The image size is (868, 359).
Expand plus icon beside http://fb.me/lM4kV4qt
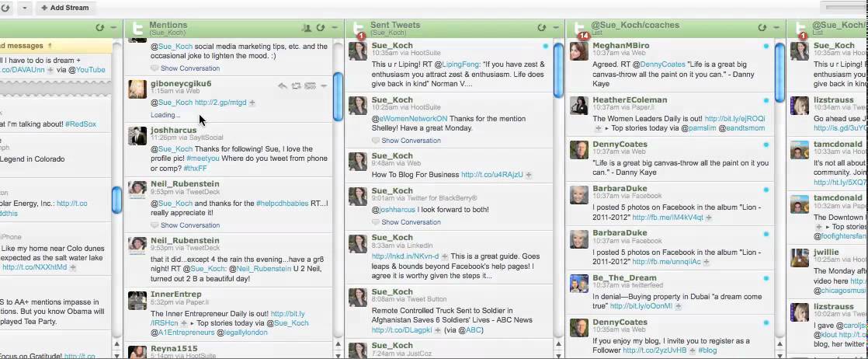coord(709,218)
